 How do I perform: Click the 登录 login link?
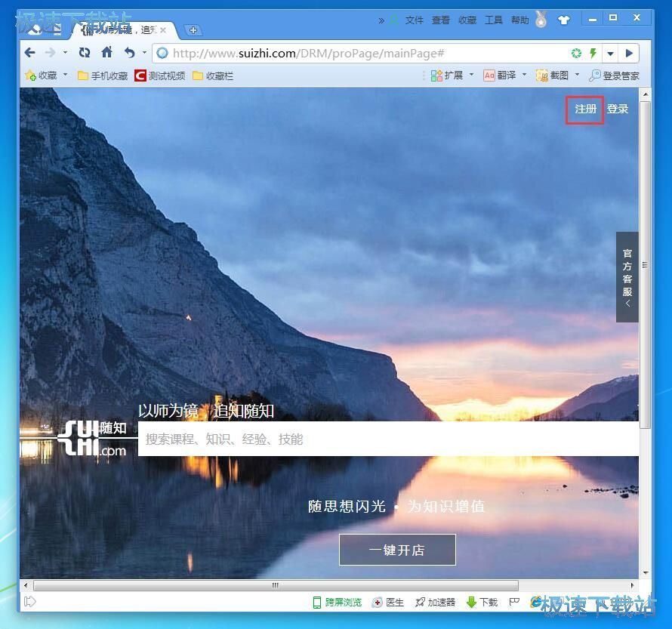pyautogui.click(x=618, y=109)
